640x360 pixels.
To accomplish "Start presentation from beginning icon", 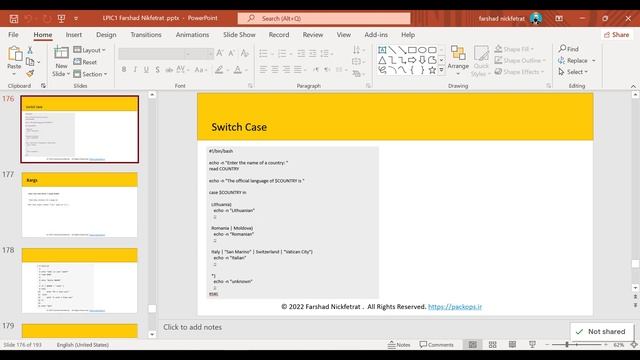I will (x=61, y=18).
